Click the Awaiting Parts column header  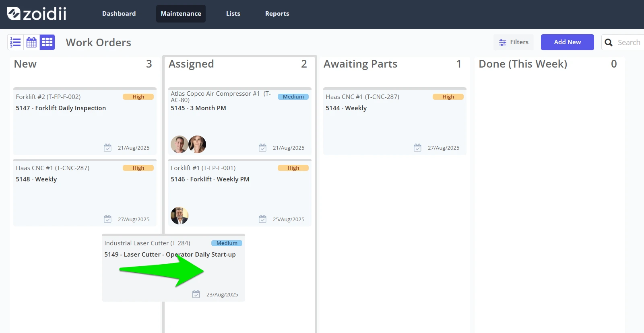click(360, 64)
